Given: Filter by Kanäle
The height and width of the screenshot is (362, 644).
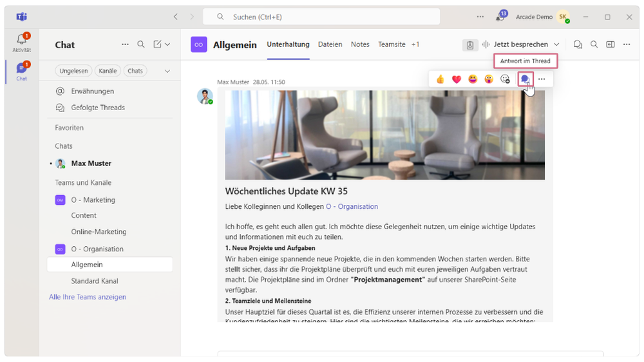Looking at the screenshot, I should point(108,71).
